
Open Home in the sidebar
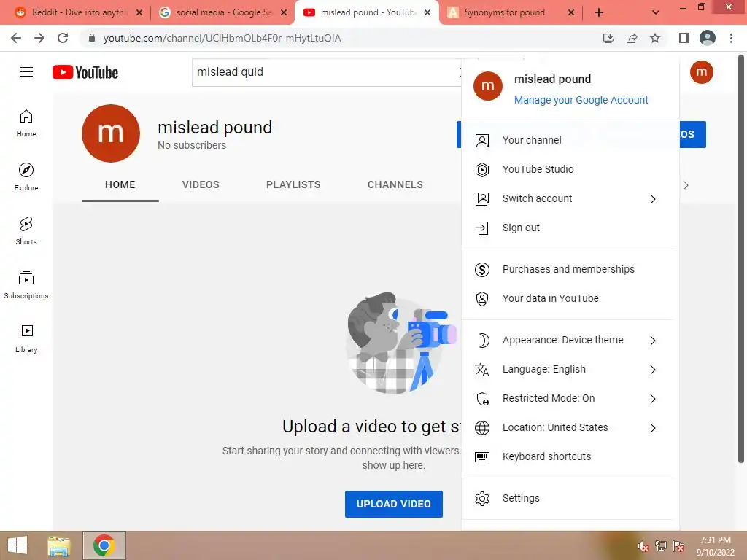tap(26, 122)
